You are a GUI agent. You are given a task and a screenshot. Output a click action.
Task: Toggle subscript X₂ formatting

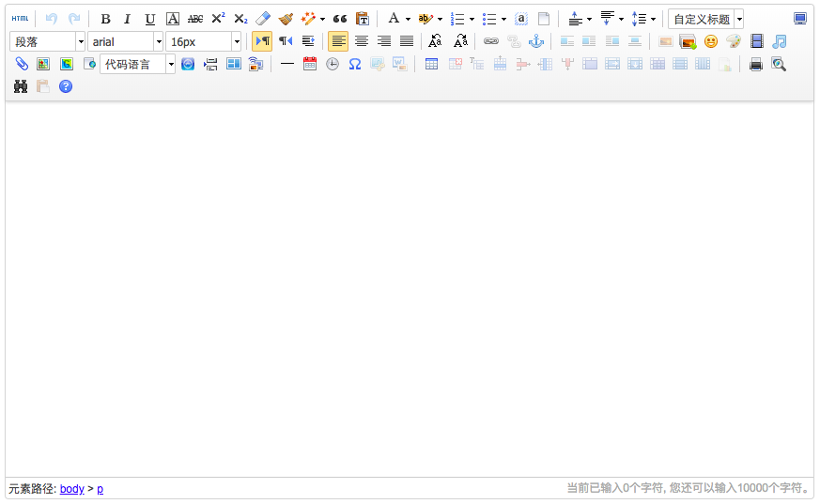pyautogui.click(x=240, y=19)
